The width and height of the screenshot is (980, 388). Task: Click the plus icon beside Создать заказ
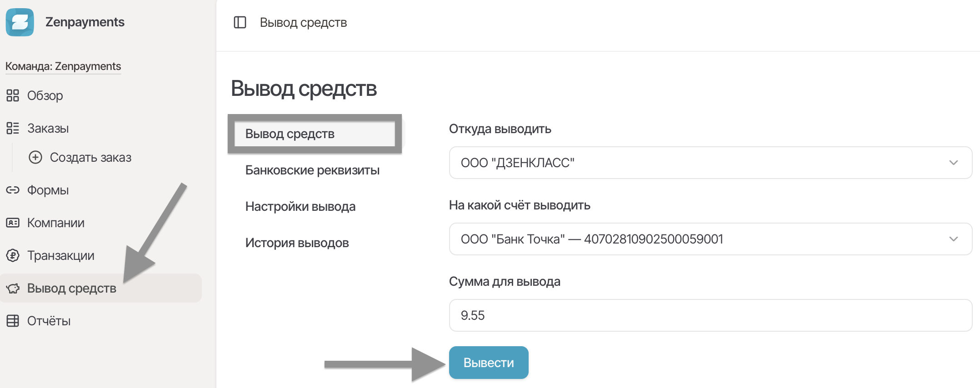[x=35, y=157]
